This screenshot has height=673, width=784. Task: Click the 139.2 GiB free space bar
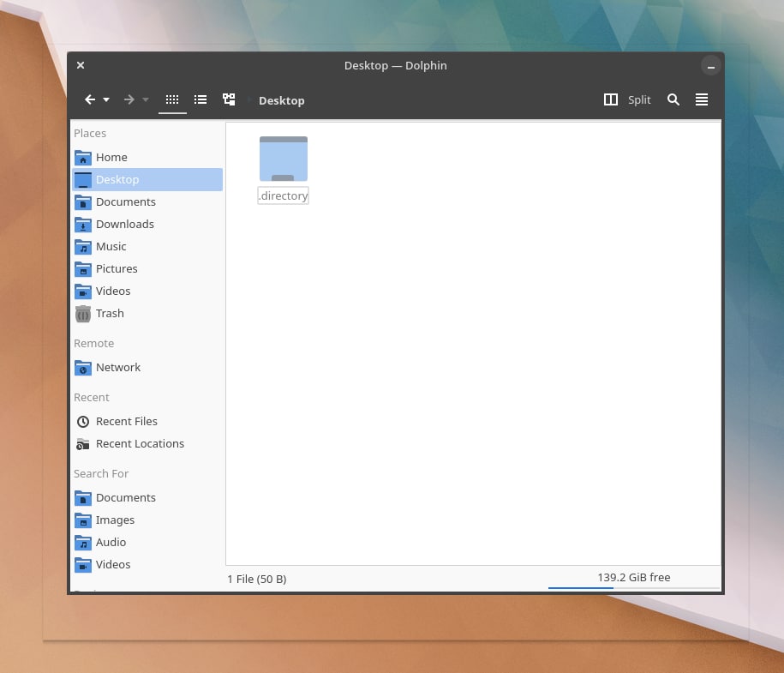[x=633, y=580]
